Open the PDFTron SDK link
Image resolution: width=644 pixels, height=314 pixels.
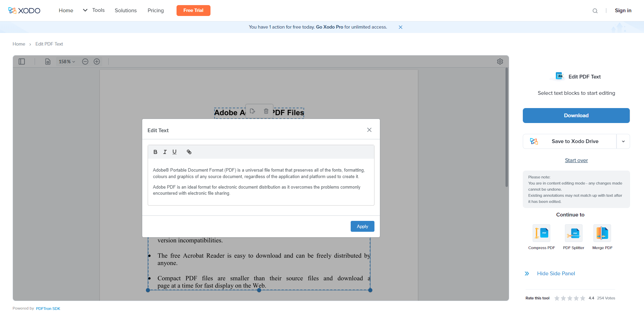[x=48, y=309]
